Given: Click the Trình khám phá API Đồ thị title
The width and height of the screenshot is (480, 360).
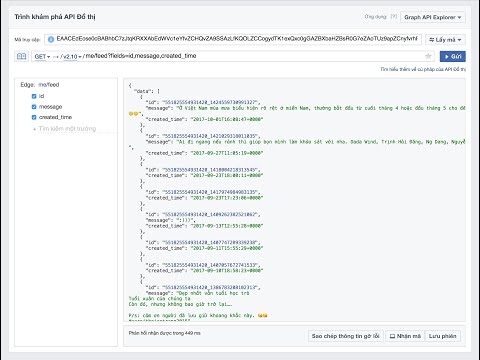Looking at the screenshot, I should pyautogui.click(x=55, y=17).
